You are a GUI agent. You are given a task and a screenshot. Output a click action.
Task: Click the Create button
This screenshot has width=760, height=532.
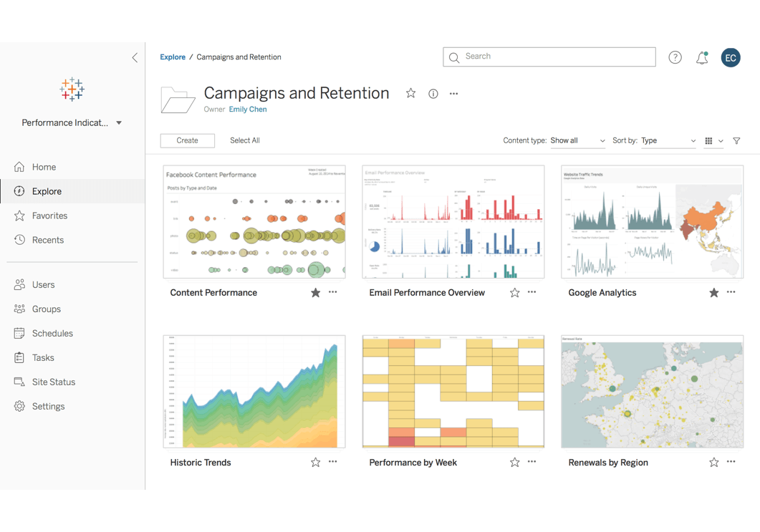187,140
